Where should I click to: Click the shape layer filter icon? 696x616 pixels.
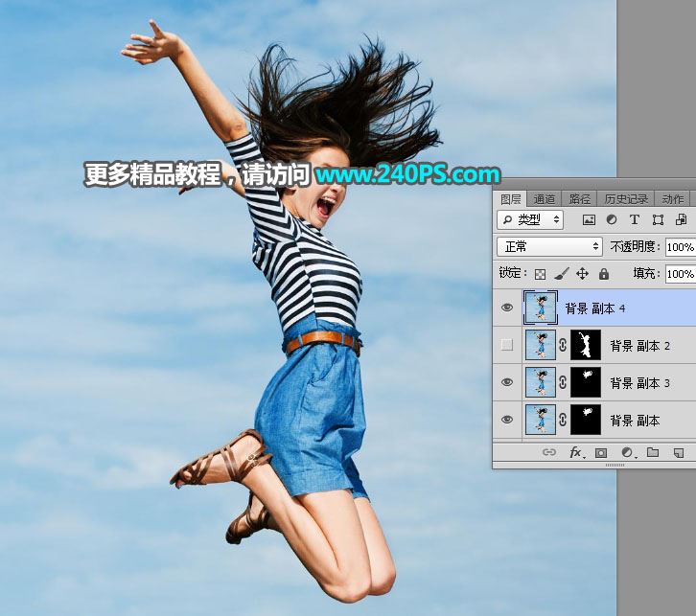point(658,220)
